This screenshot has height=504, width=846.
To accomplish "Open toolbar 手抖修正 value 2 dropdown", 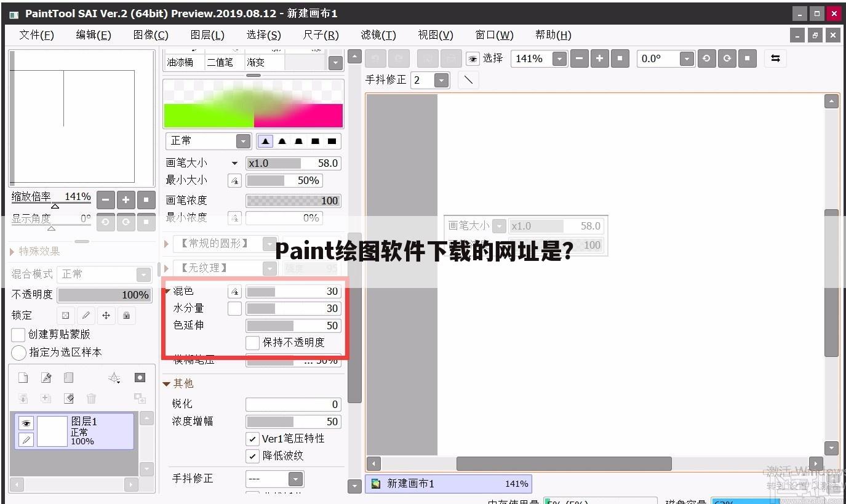I will coord(442,80).
